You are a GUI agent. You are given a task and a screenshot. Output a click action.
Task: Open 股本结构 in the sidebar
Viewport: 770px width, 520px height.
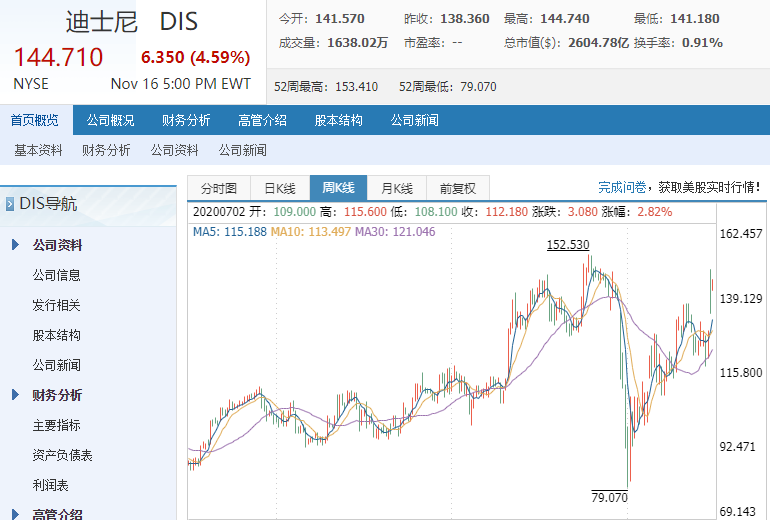tap(56, 335)
